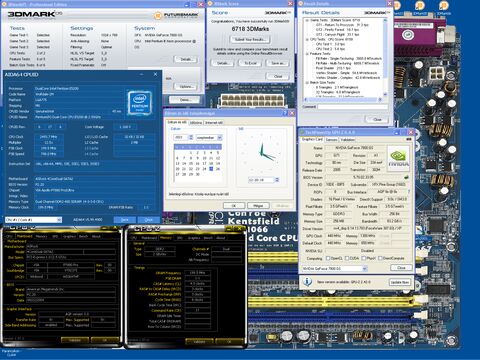Viewport: 480px width, 360px height.
Task: Switch to Validation tab in GPU-Z
Action: point(347,140)
